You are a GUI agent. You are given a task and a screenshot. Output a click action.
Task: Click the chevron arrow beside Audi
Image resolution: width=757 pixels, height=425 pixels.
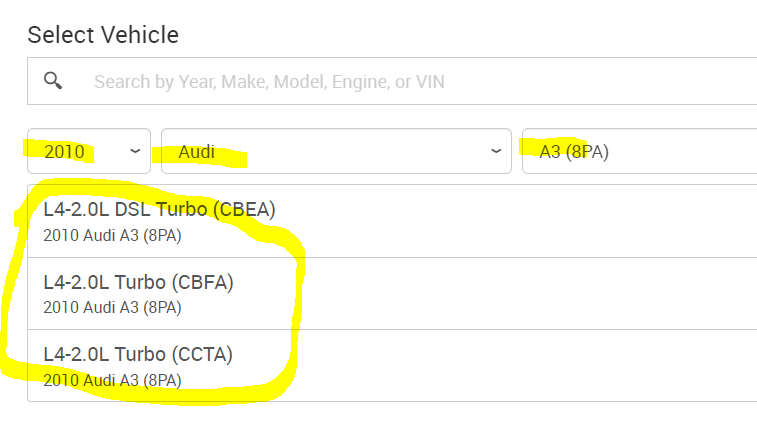496,152
